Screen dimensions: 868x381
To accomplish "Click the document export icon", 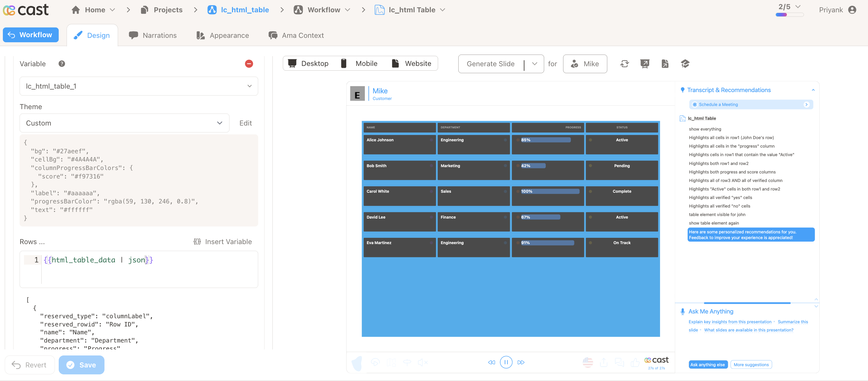I will click(665, 64).
